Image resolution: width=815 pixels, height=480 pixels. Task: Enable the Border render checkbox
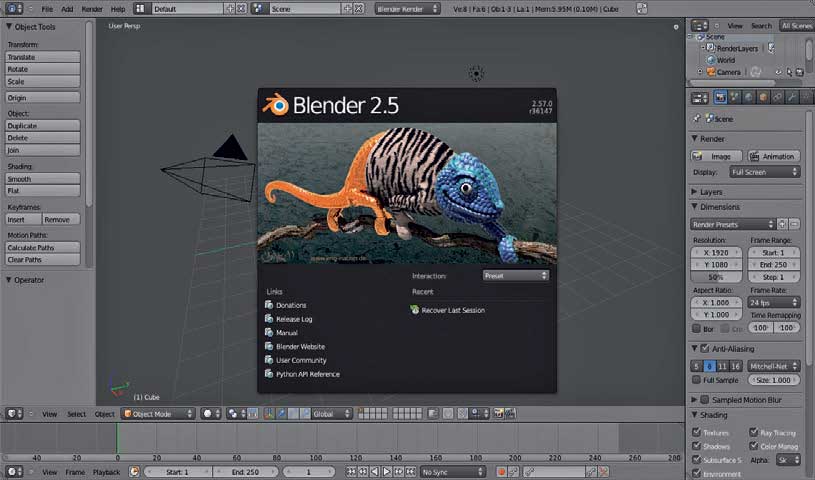click(696, 329)
